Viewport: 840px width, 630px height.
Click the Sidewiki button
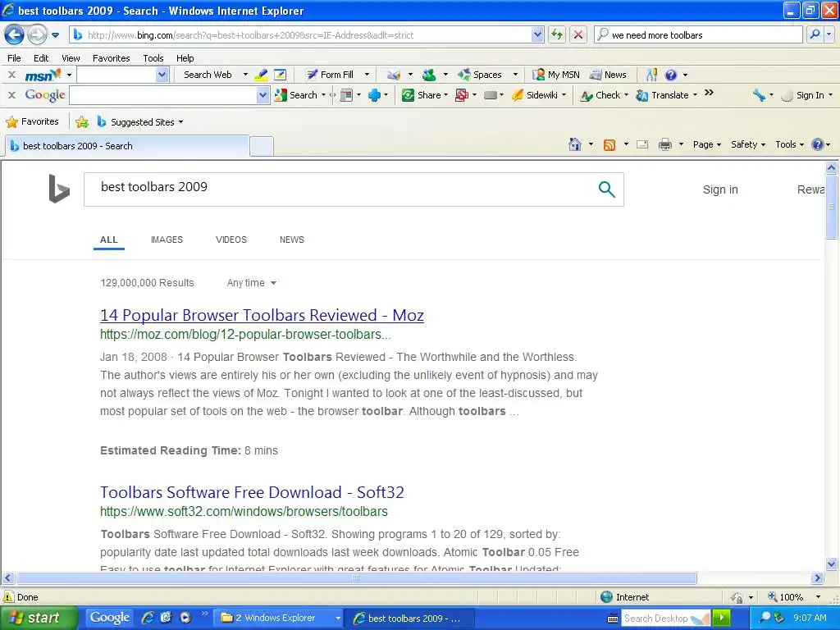coord(535,95)
